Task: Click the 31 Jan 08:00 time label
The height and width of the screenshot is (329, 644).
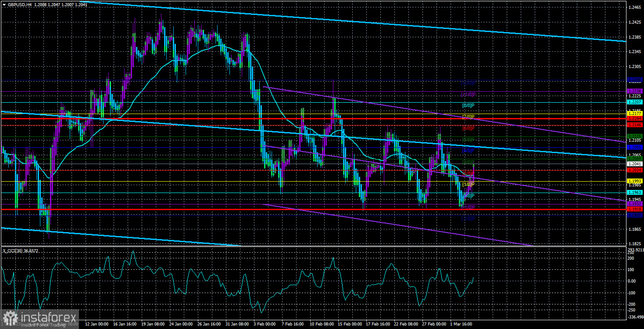Action: [x=238, y=324]
